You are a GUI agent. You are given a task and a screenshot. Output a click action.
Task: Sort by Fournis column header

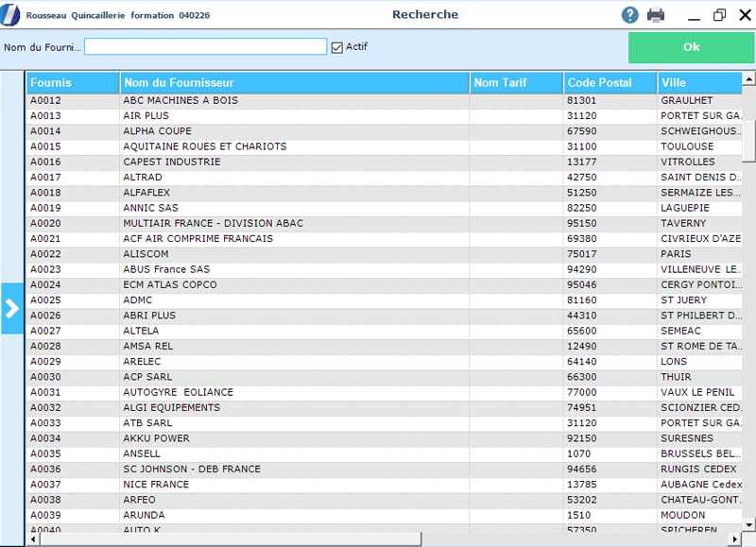click(73, 82)
